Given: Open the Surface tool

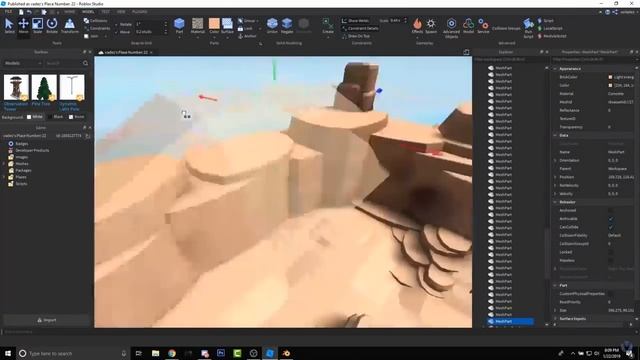Looking at the screenshot, I should pyautogui.click(x=227, y=25).
